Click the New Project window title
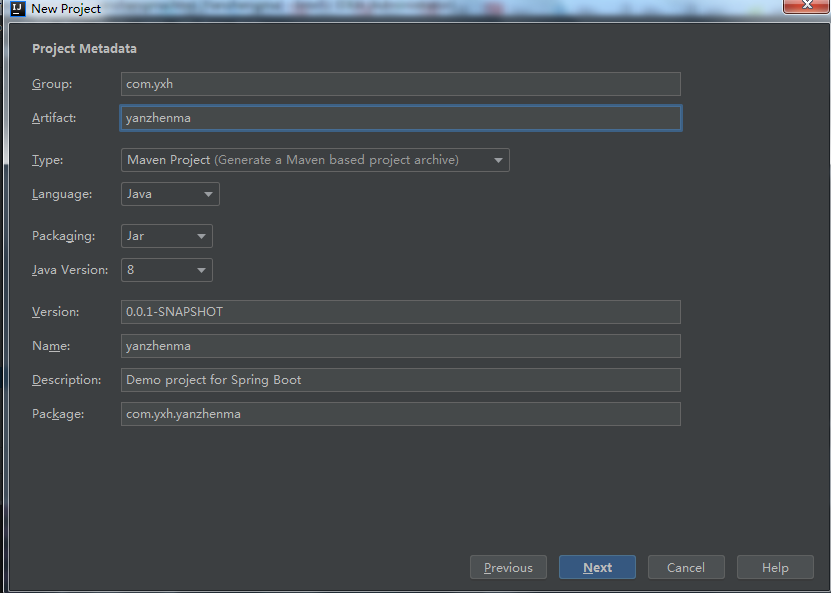The width and height of the screenshot is (831, 593). click(66, 8)
